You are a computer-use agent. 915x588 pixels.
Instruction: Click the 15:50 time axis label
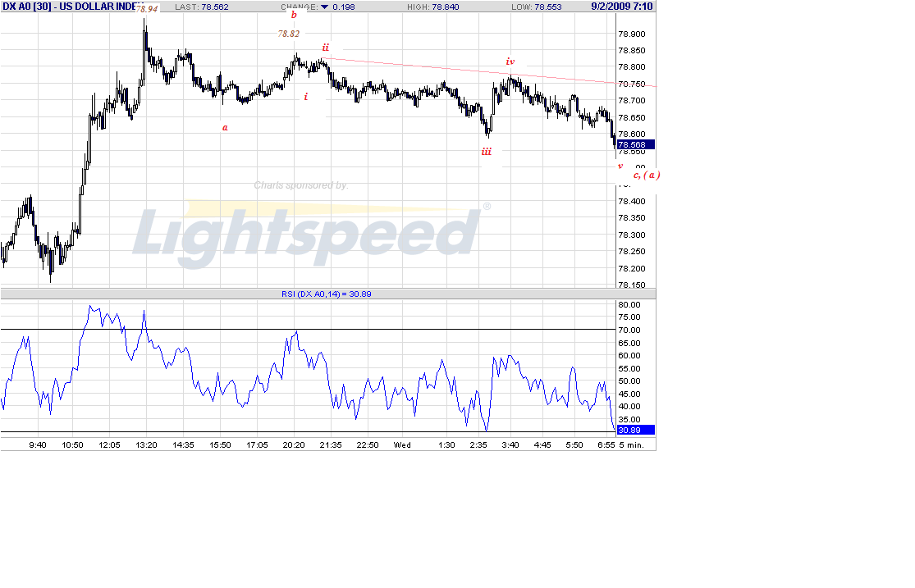(220, 444)
